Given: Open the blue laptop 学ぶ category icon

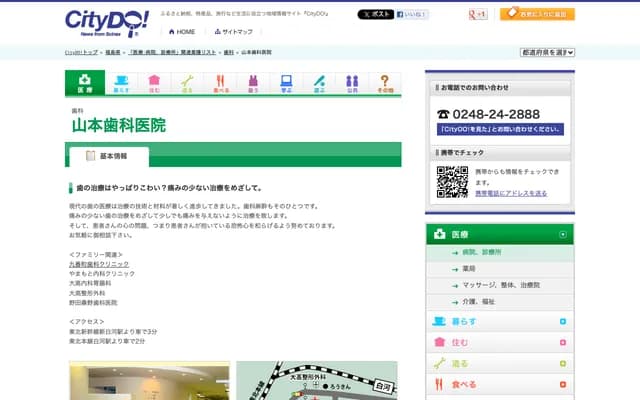Looking at the screenshot, I should click(x=286, y=84).
